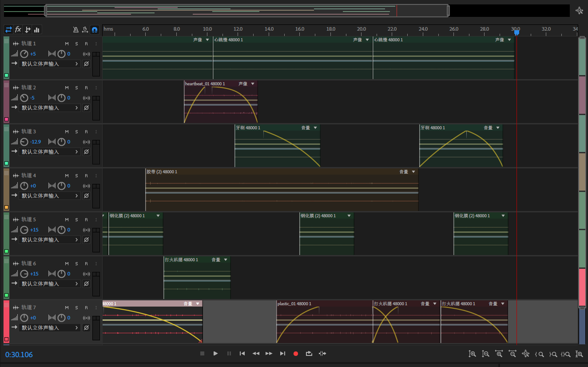588x367 pixels.
Task: Click the orange color swatch of 轨道 4
Action: tap(6, 207)
